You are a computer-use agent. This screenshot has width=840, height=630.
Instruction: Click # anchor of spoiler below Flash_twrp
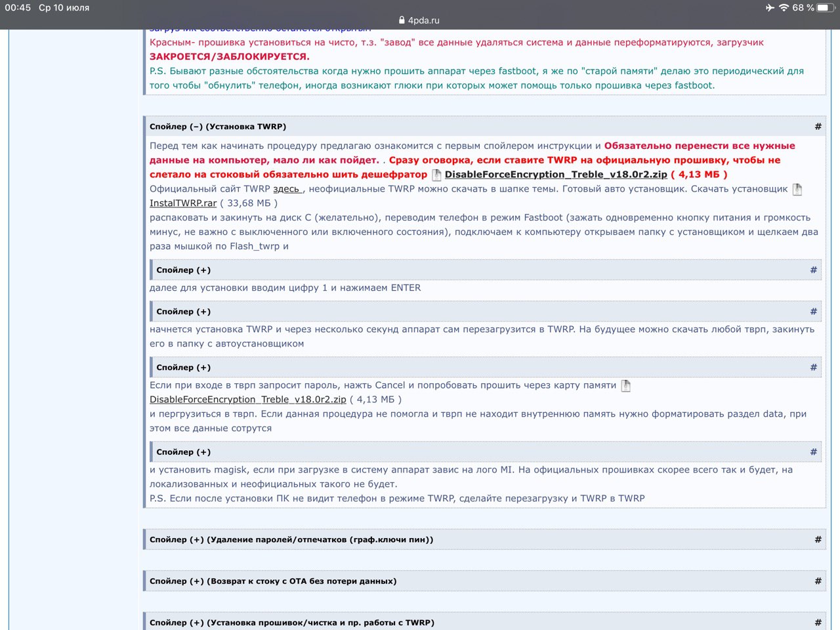pyautogui.click(x=813, y=270)
